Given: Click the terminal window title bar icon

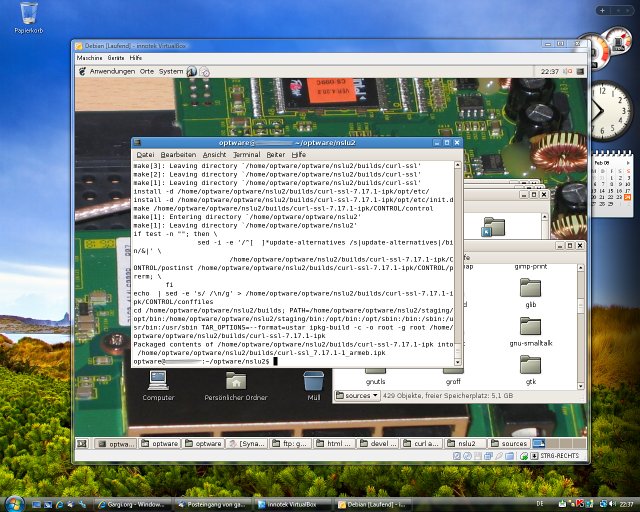Looking at the screenshot, I should tap(137, 142).
